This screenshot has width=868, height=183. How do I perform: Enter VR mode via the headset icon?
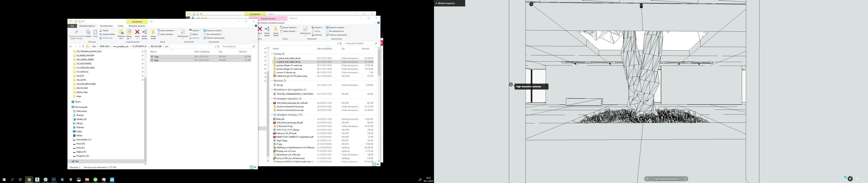click(x=857, y=179)
